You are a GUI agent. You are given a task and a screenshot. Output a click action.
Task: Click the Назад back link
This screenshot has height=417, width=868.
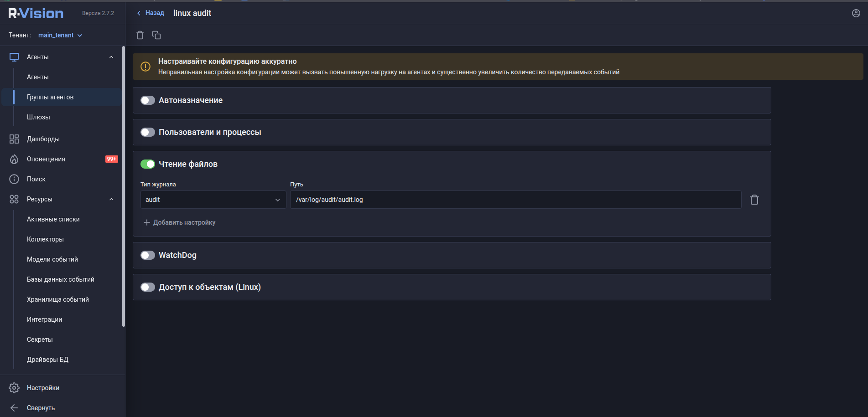[x=151, y=13]
